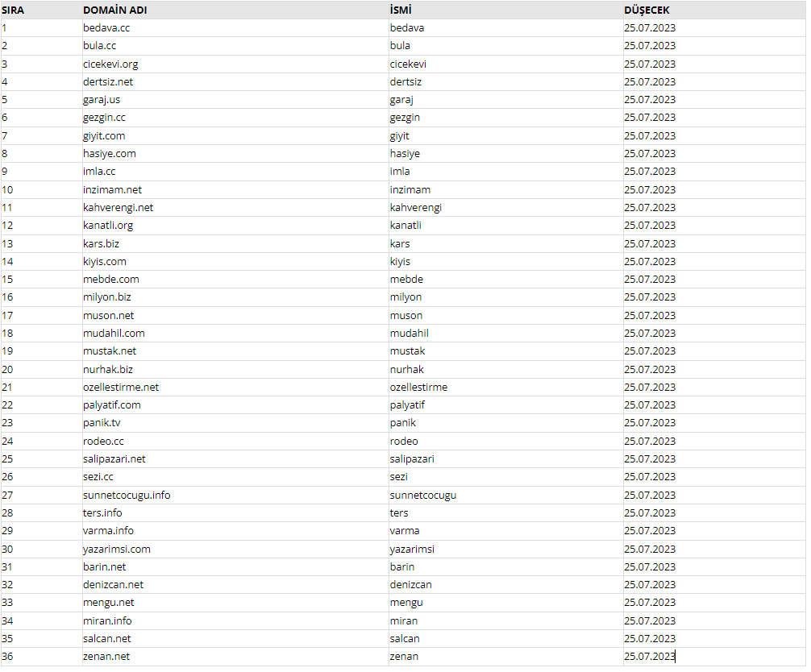Image resolution: width=811 pixels, height=672 pixels.
Task: Select the sunnetcocugu.info domain cell
Action: (x=235, y=496)
